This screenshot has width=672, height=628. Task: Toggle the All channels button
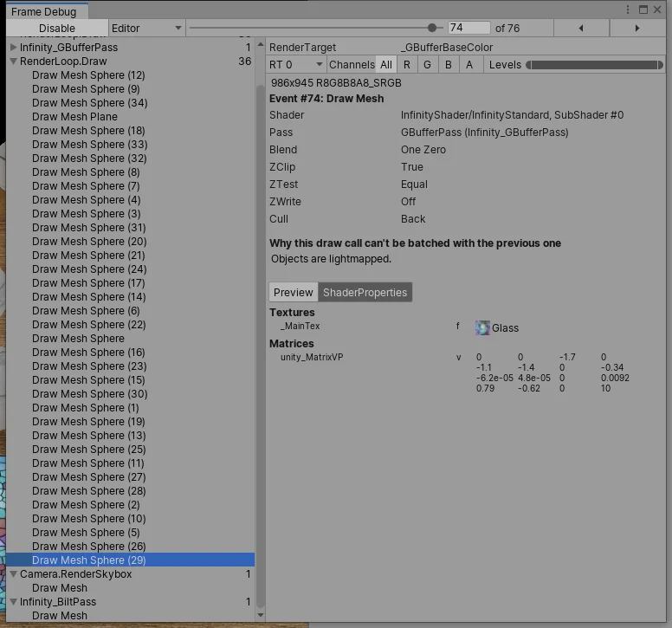[x=386, y=65]
